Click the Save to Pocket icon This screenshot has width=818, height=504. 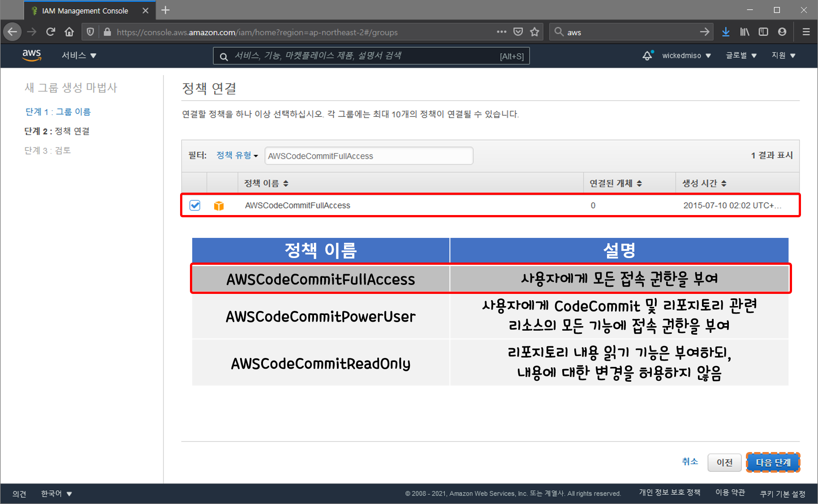(x=518, y=32)
